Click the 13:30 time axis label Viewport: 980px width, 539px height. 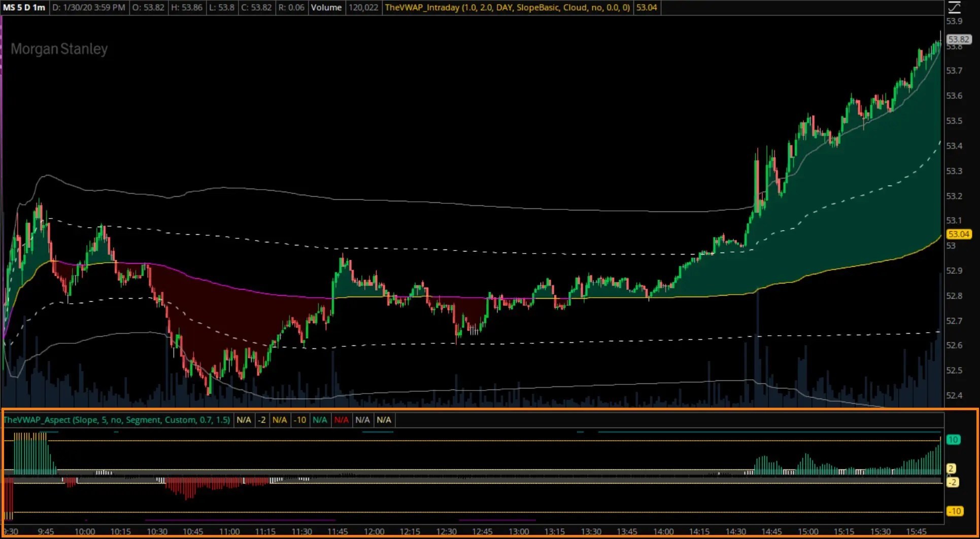591,531
